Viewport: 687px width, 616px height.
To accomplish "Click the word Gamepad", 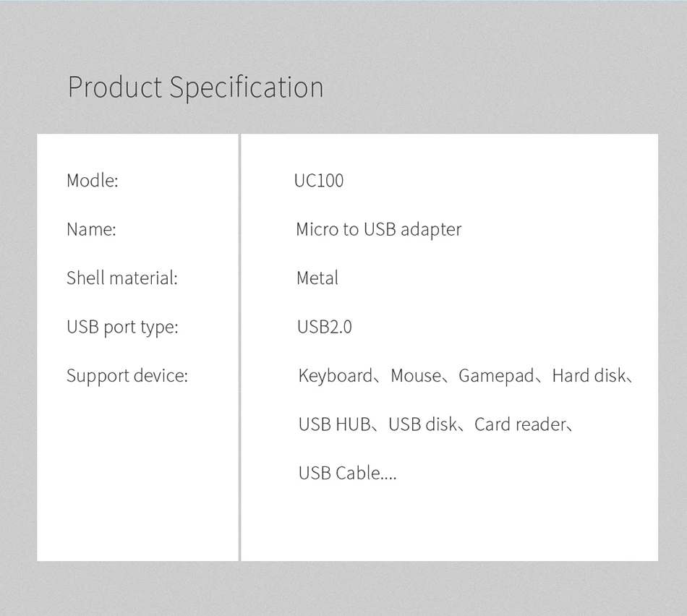I will (x=496, y=377).
